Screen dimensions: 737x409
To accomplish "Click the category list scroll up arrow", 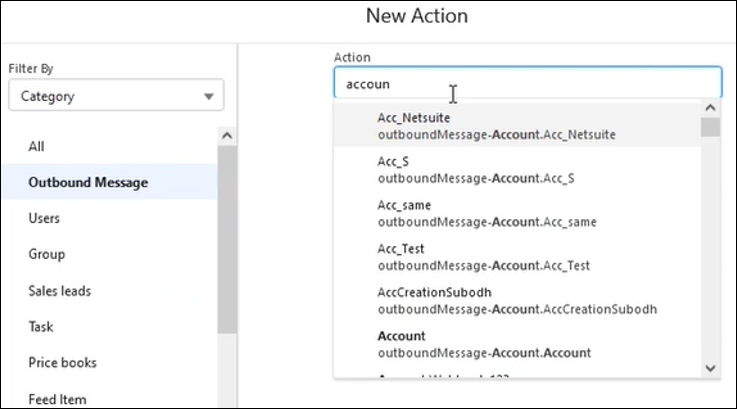I will [x=227, y=135].
